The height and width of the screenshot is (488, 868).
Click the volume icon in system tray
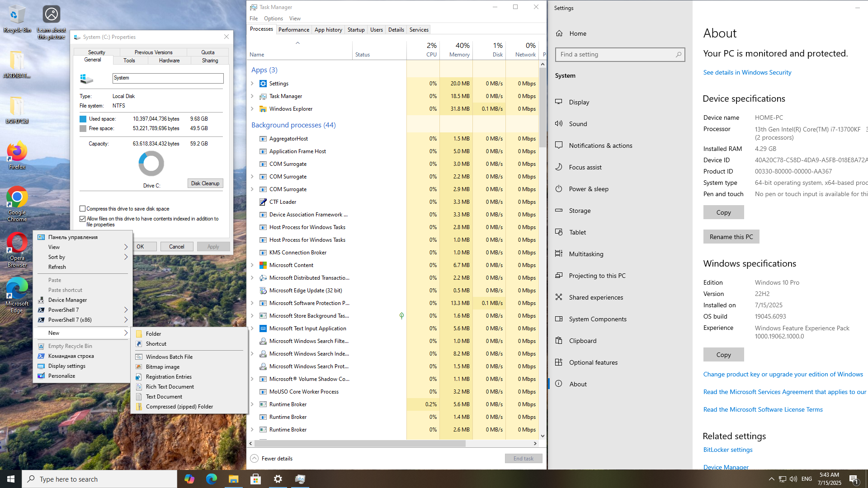tap(793, 479)
